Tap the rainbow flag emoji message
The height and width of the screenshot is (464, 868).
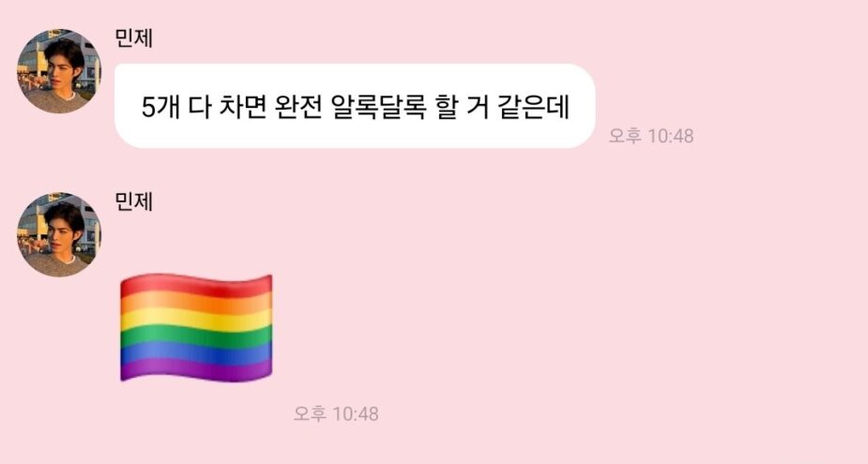tap(196, 327)
